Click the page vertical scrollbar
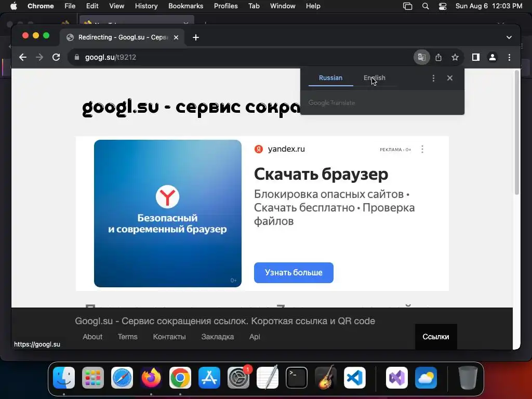 click(x=517, y=132)
